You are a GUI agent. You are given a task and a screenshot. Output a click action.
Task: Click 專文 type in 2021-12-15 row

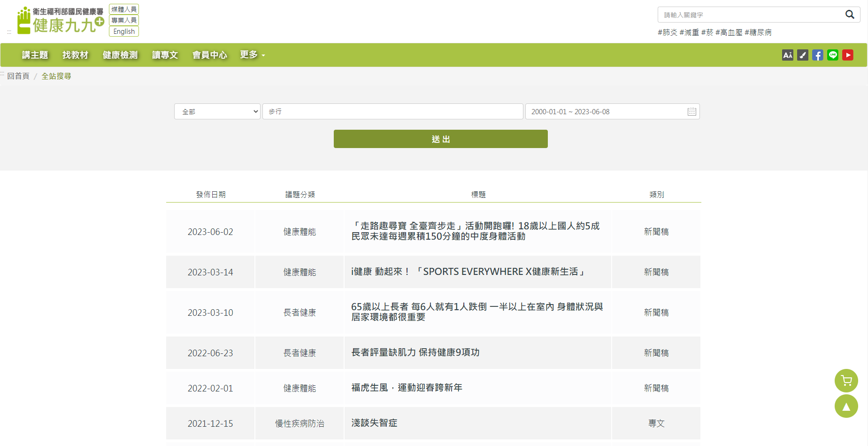pos(656,423)
